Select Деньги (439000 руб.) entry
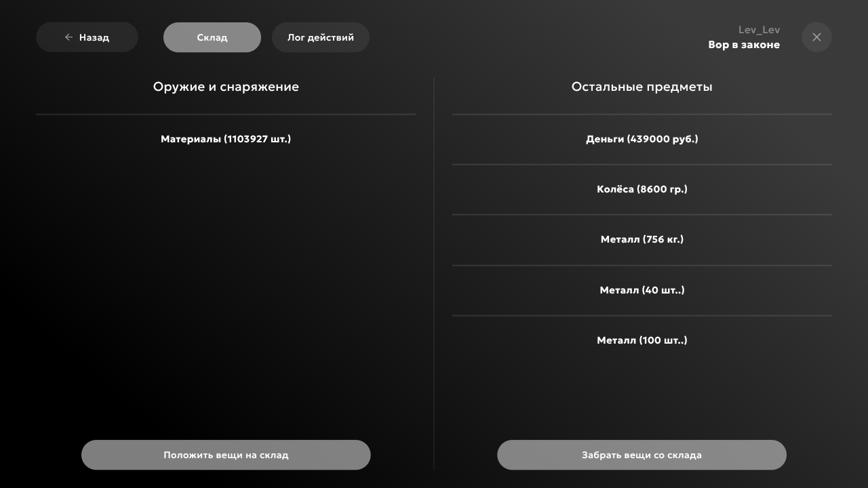 pos(642,139)
